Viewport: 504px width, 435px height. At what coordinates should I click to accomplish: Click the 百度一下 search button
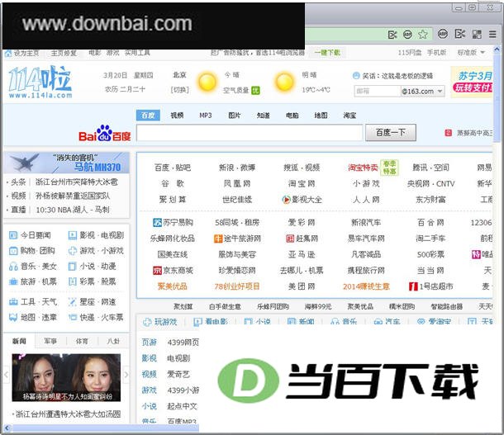(x=391, y=133)
